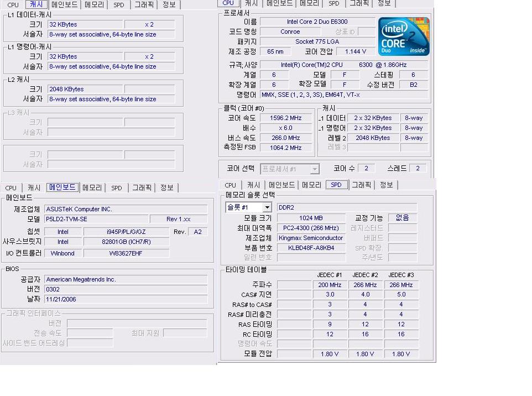The image size is (532, 396).
Task: Click the BIOS date 11/21/2006
Action: coord(126,299)
